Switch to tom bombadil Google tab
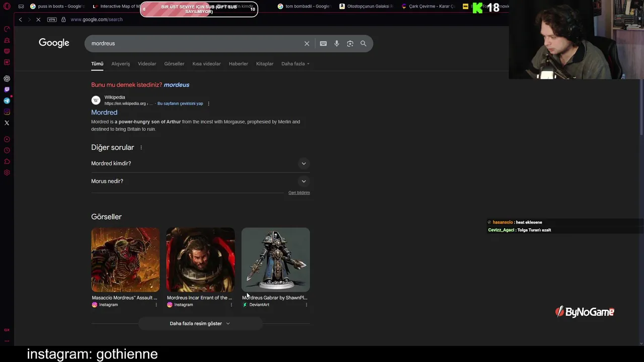Viewport: 644px width, 362px height. coord(304,7)
